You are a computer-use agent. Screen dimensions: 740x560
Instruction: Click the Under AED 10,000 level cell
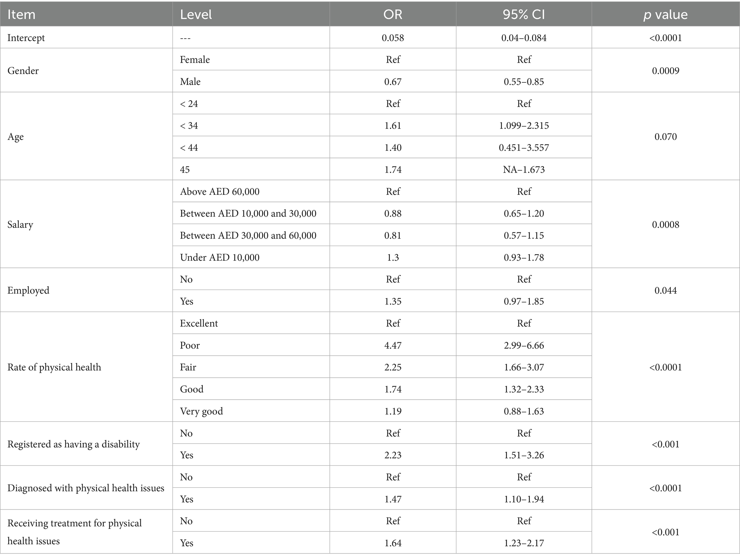(219, 257)
